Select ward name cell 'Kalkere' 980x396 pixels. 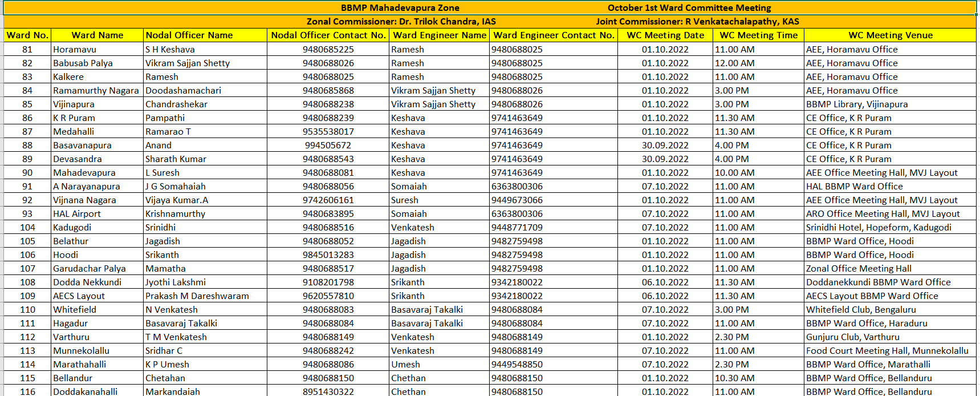click(x=97, y=77)
